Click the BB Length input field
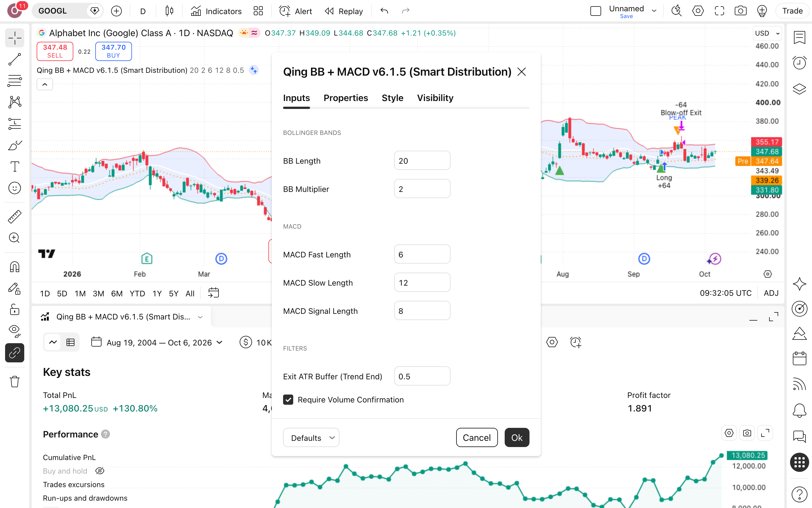Image resolution: width=812 pixels, height=508 pixels. click(422, 161)
